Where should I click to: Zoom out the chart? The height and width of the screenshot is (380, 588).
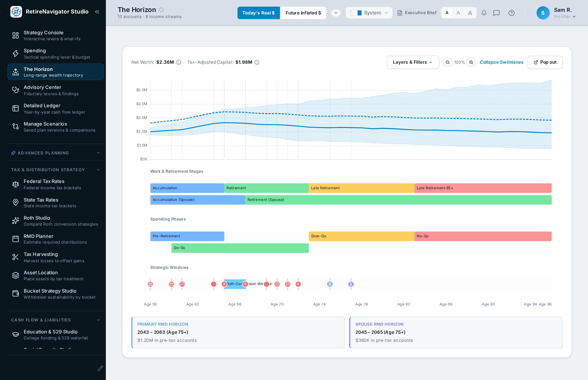coord(448,62)
